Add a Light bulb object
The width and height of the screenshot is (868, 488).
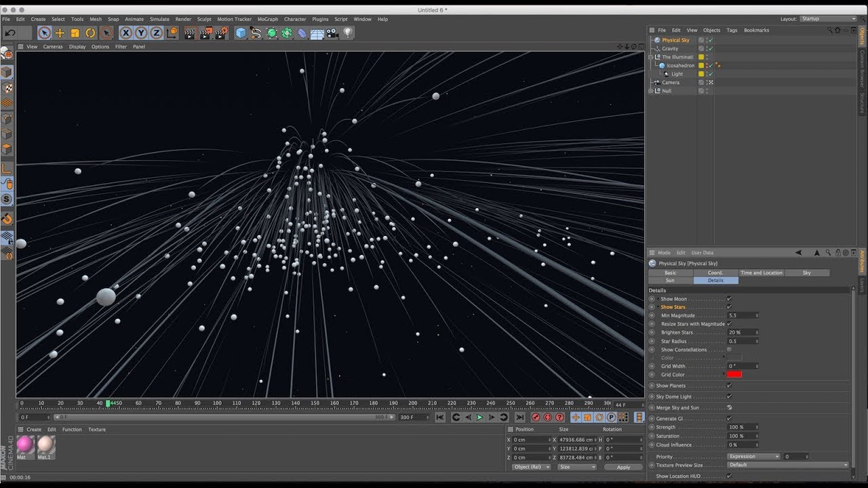click(x=348, y=33)
